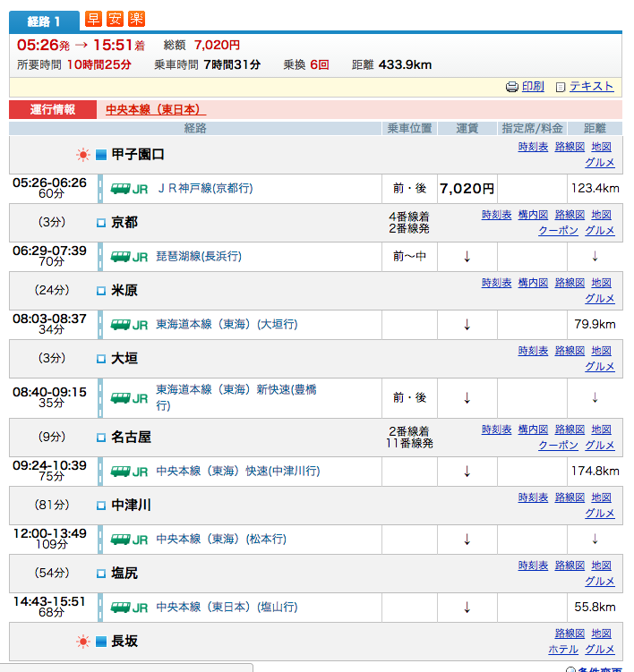
Task: Select the 経路 1 tab
Action: coord(44,21)
